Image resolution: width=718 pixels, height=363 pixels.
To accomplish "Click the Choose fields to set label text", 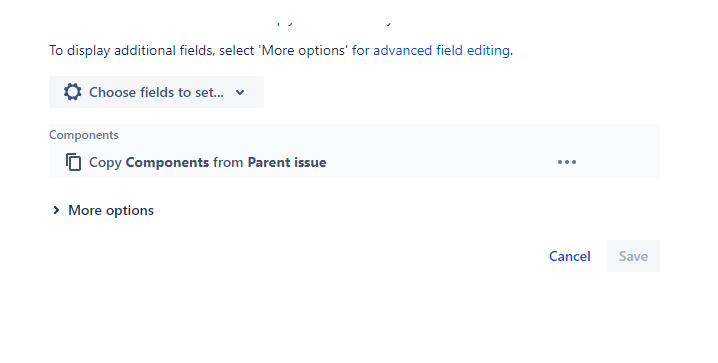I will tap(156, 92).
